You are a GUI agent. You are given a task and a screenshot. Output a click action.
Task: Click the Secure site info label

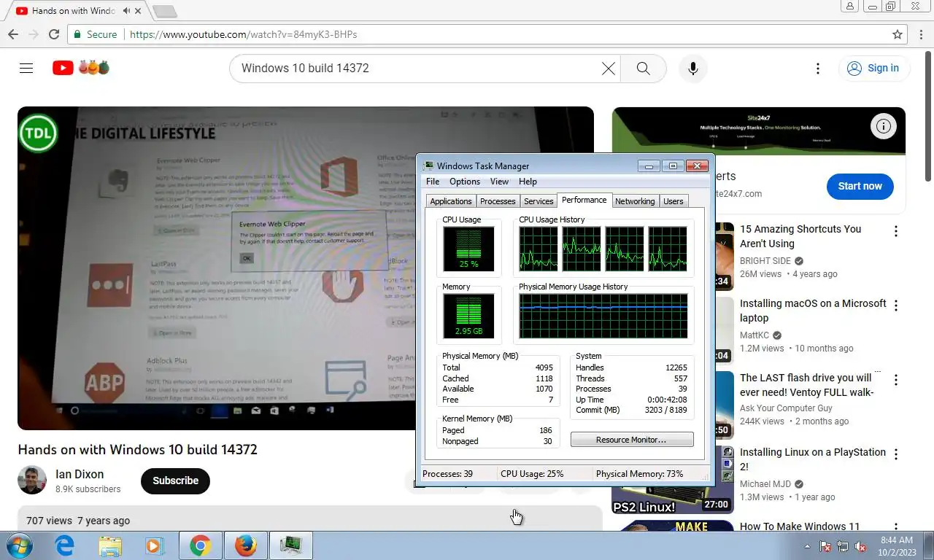point(95,34)
